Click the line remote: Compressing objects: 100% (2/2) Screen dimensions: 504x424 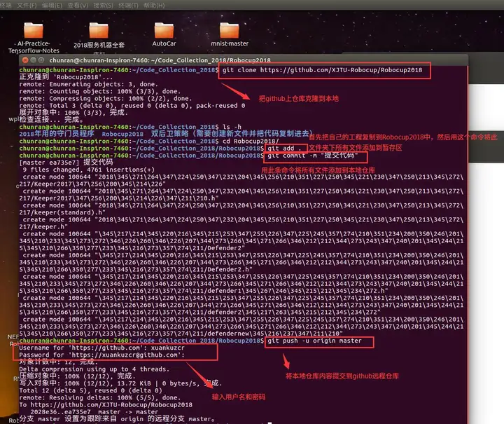click(x=106, y=98)
